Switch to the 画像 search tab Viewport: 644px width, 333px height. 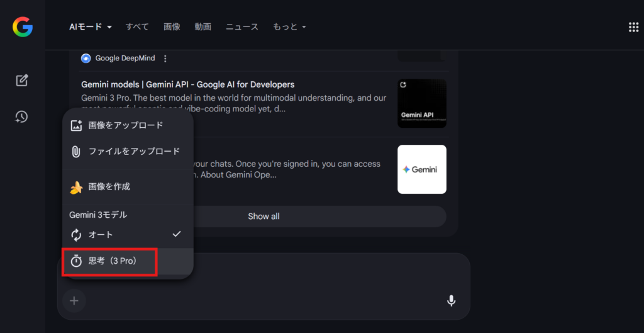[172, 27]
